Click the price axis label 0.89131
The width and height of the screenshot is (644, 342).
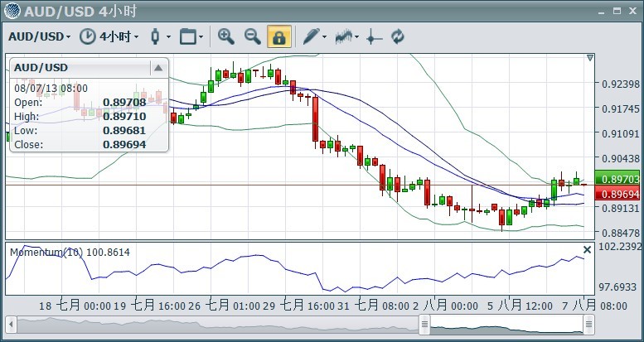pyautogui.click(x=621, y=208)
